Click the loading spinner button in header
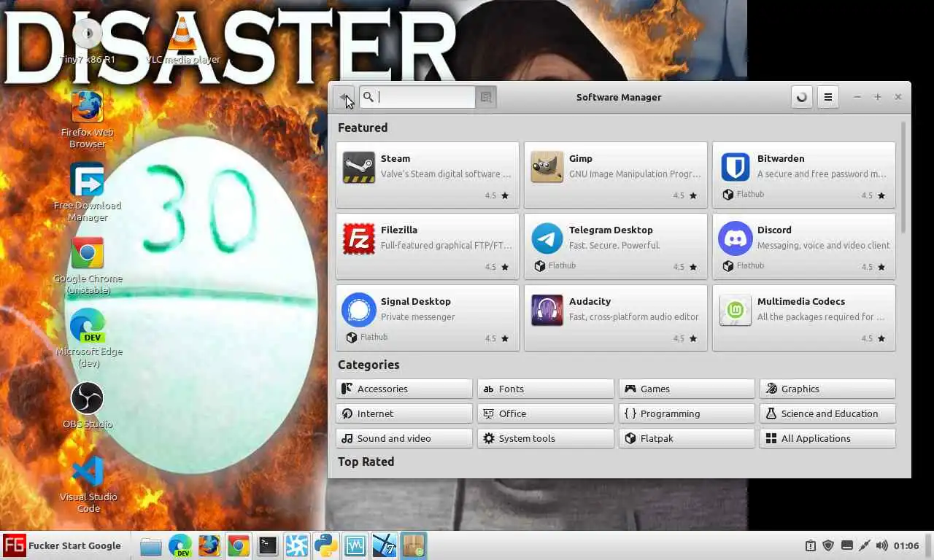Viewport: 934px width, 560px height. point(802,97)
